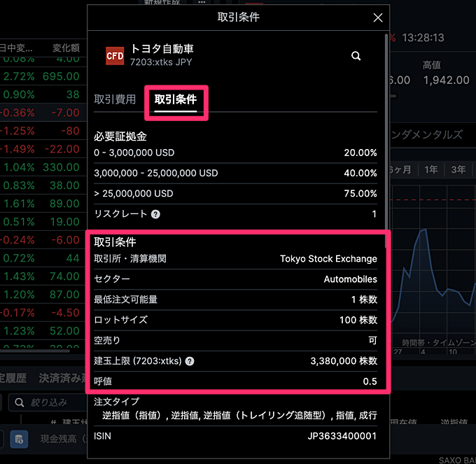Click the search magnifier icon beside トヨタ自動車
476x464 pixels.
point(356,56)
